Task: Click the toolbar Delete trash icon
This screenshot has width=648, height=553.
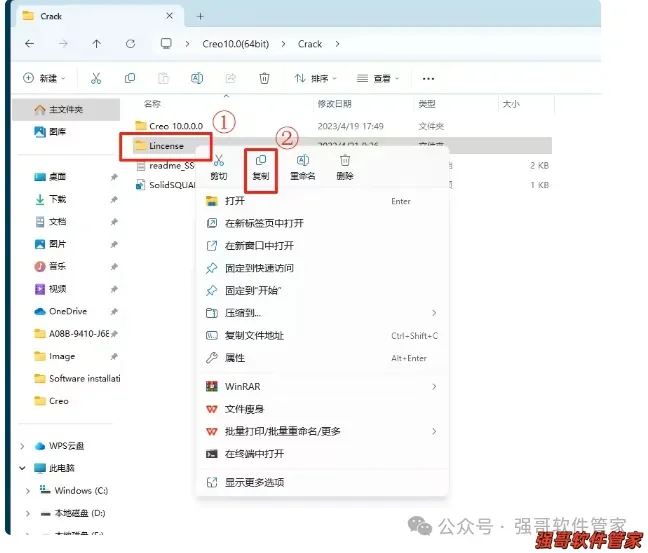Action: 264,78
